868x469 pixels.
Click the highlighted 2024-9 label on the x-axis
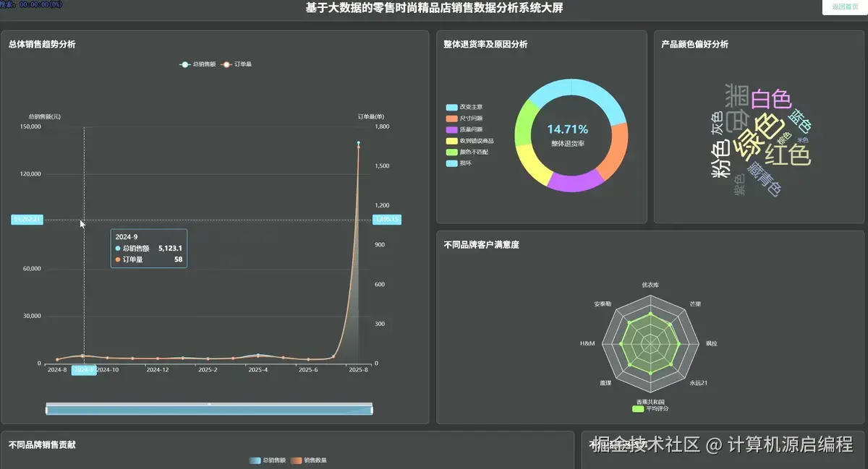tap(85, 369)
